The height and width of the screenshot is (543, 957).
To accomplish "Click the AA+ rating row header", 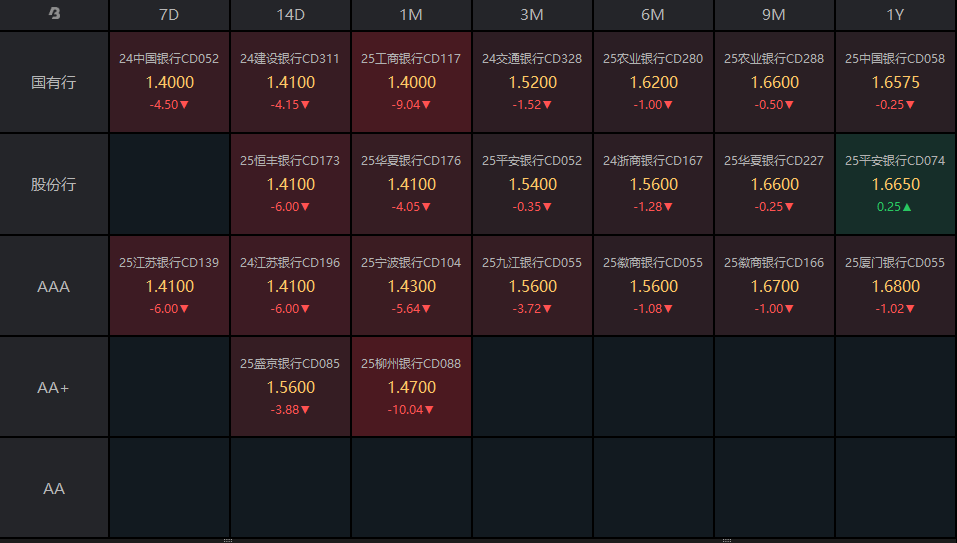I will coord(54,387).
